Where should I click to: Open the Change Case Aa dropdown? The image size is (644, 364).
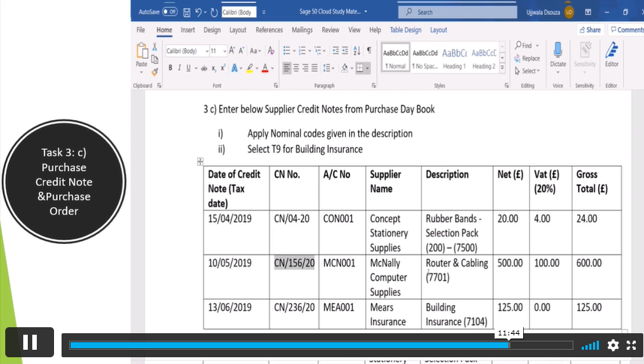click(255, 51)
